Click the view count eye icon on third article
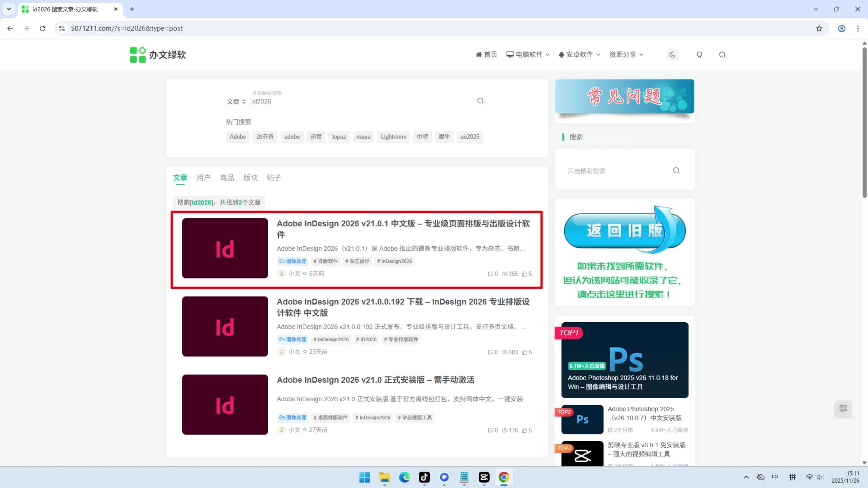 pyautogui.click(x=505, y=430)
